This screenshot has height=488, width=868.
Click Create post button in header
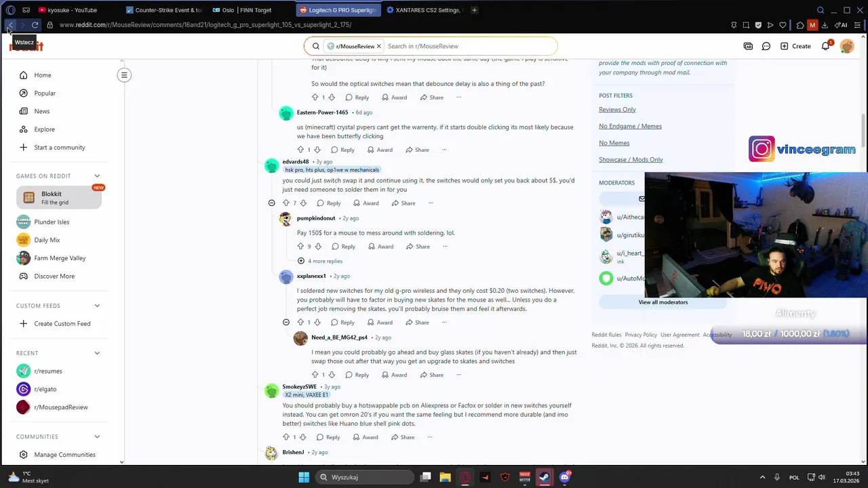point(795,46)
